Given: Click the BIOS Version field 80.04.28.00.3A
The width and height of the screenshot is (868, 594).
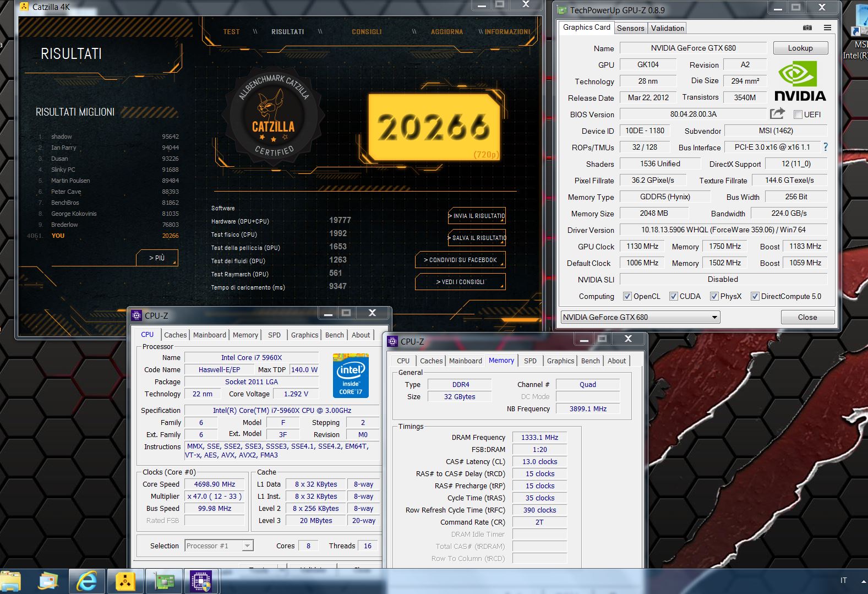Looking at the screenshot, I should tap(693, 114).
